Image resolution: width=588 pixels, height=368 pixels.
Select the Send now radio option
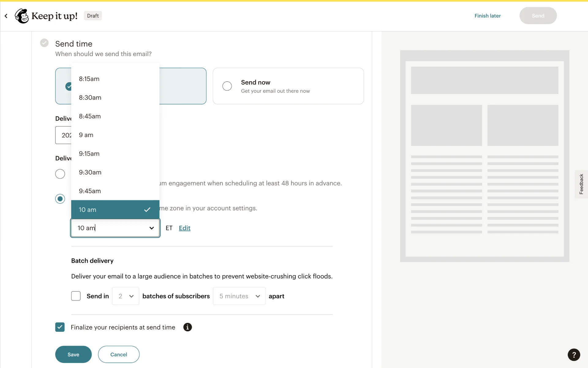[227, 86]
